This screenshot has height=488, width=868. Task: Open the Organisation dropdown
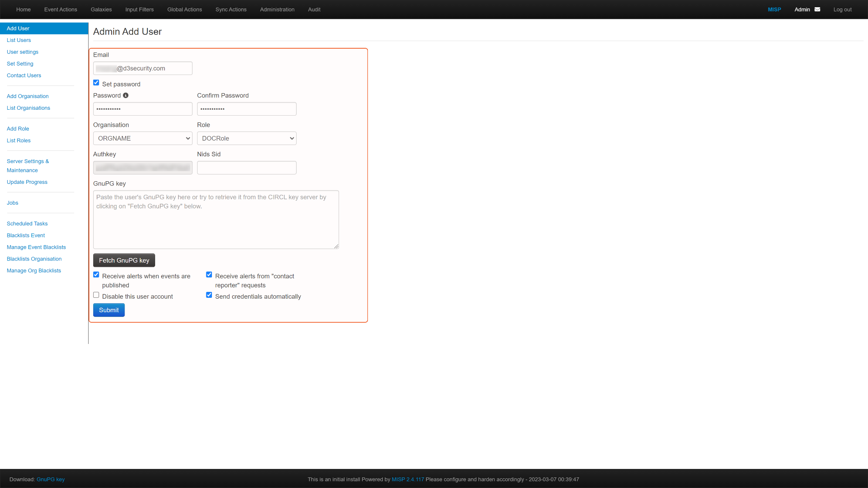tap(142, 139)
